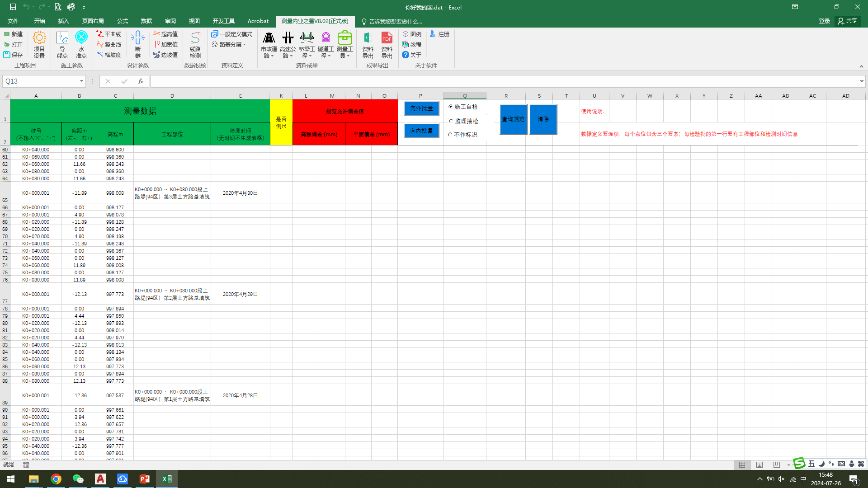
Task: Open the 隧道工程 tunnel engineering tool
Action: tap(325, 44)
